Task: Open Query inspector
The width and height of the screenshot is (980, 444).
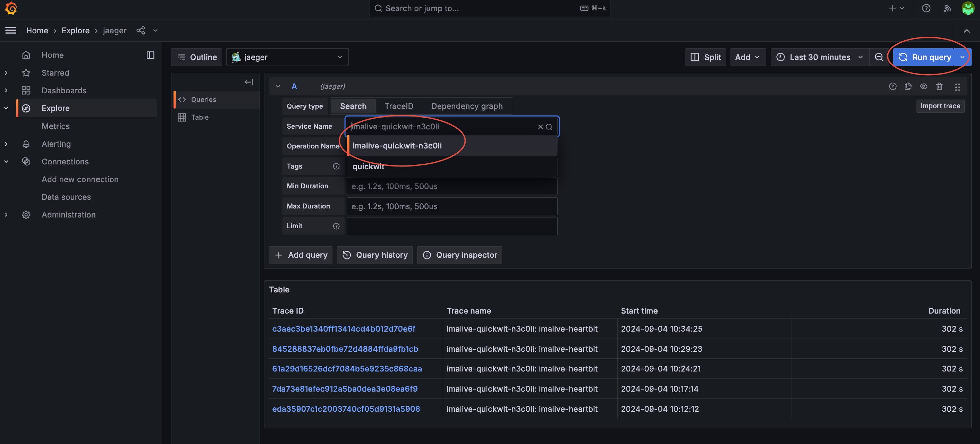Action: pyautogui.click(x=459, y=255)
